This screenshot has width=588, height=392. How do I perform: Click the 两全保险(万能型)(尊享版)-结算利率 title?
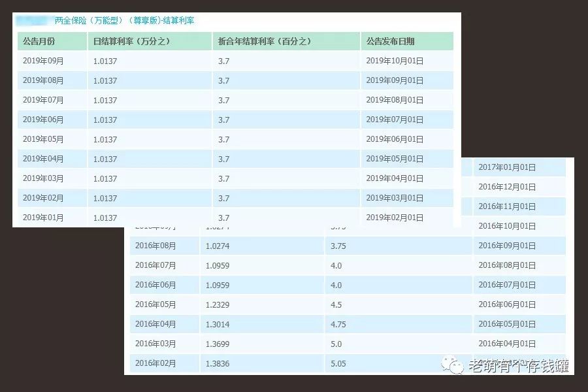[124, 21]
